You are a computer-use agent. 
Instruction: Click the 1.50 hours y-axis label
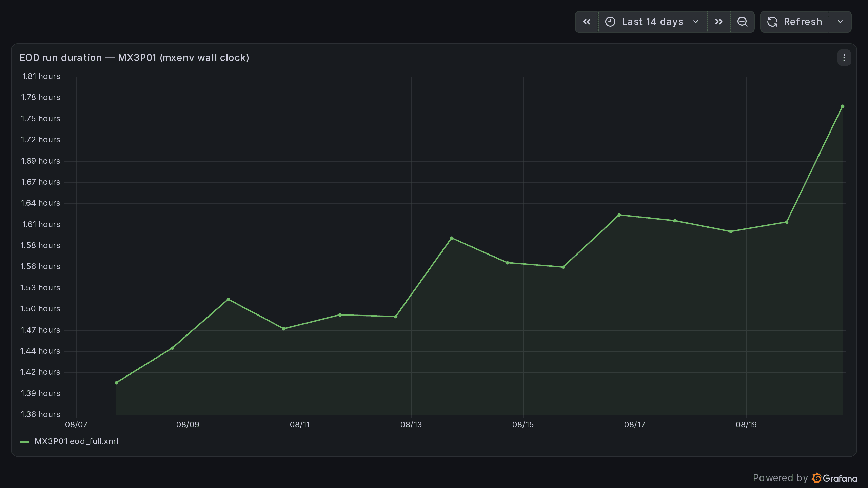click(x=40, y=309)
